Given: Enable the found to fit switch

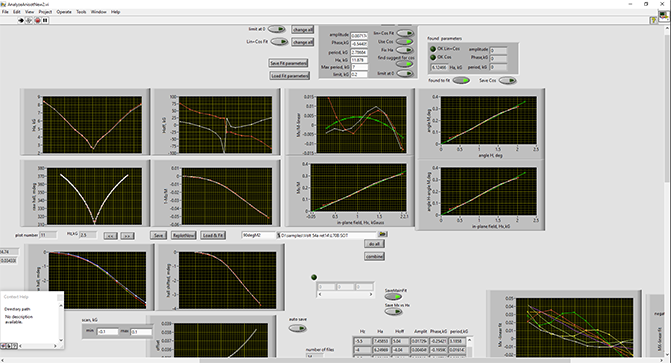Looking at the screenshot, I should 461,80.
